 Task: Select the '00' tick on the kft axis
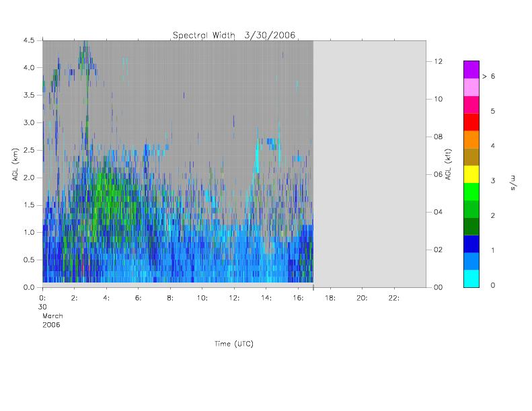click(439, 287)
